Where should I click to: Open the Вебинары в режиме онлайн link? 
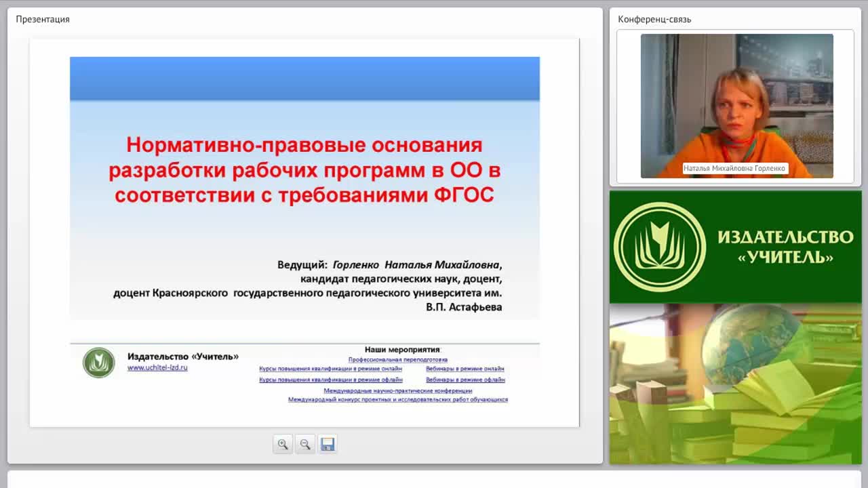pyautogui.click(x=465, y=369)
